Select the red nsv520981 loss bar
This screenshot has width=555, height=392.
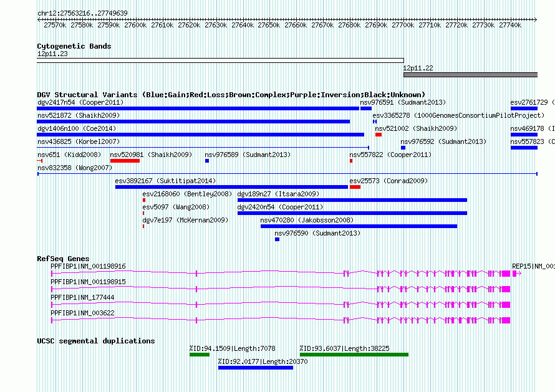(x=125, y=161)
